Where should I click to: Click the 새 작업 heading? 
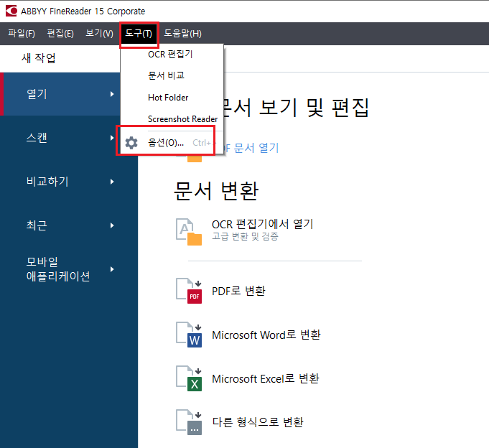(x=38, y=58)
